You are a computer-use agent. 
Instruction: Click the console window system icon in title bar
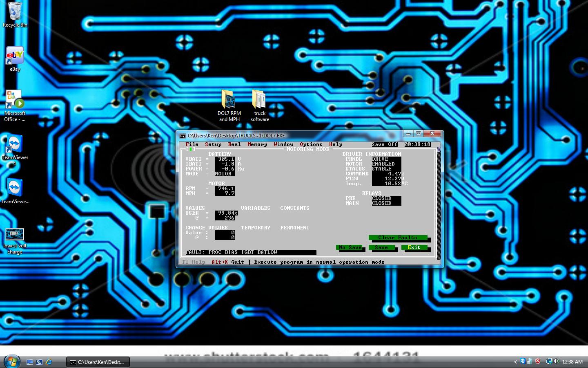point(182,136)
